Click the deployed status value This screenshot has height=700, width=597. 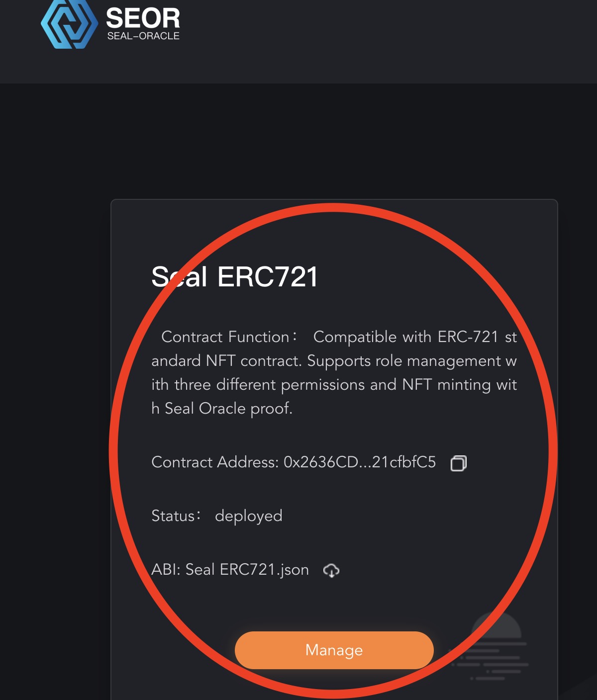tap(248, 516)
